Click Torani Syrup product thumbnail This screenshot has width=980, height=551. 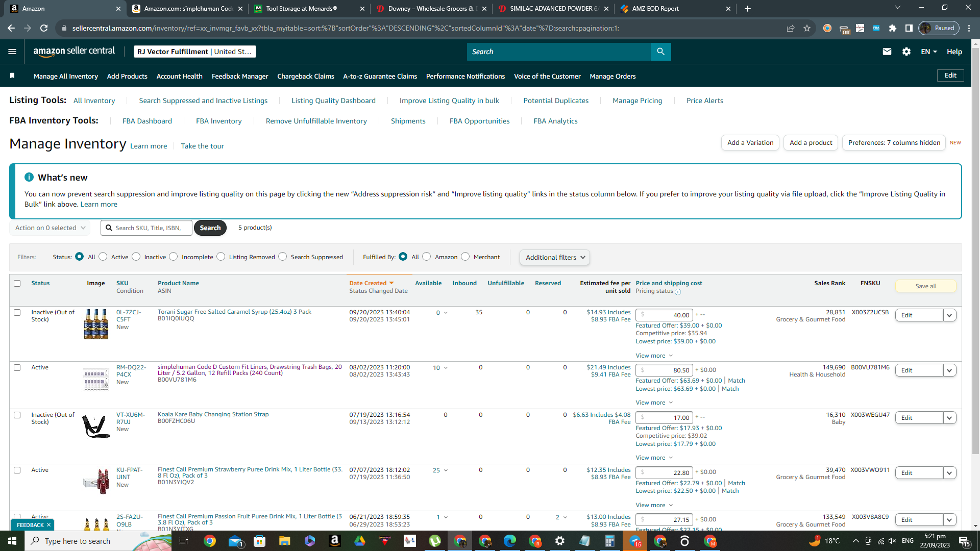click(96, 324)
